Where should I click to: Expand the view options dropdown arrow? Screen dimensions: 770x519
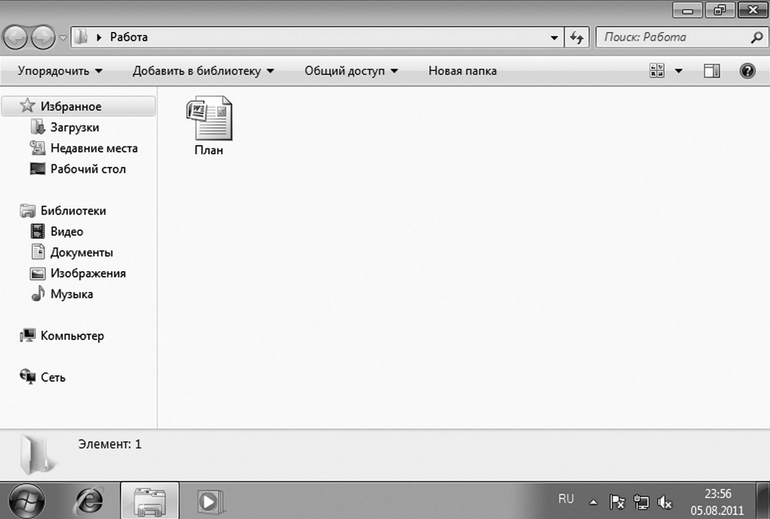(x=679, y=71)
